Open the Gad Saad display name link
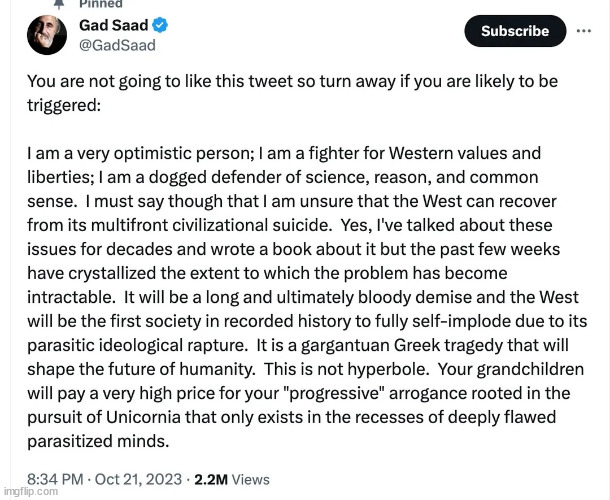This screenshot has height=500, width=610. click(x=114, y=25)
